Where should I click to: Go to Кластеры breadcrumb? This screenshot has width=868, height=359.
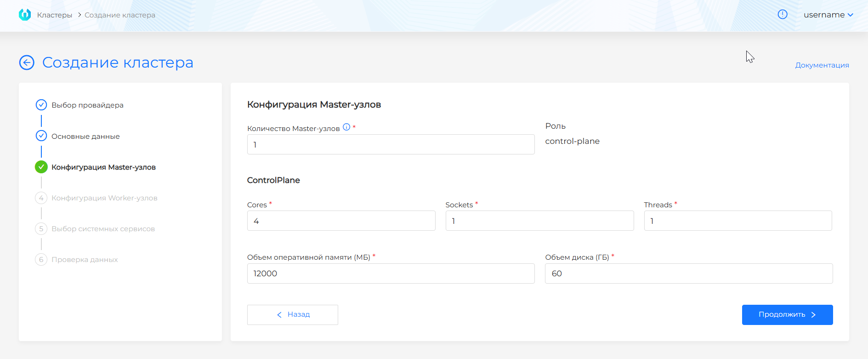[x=55, y=15]
